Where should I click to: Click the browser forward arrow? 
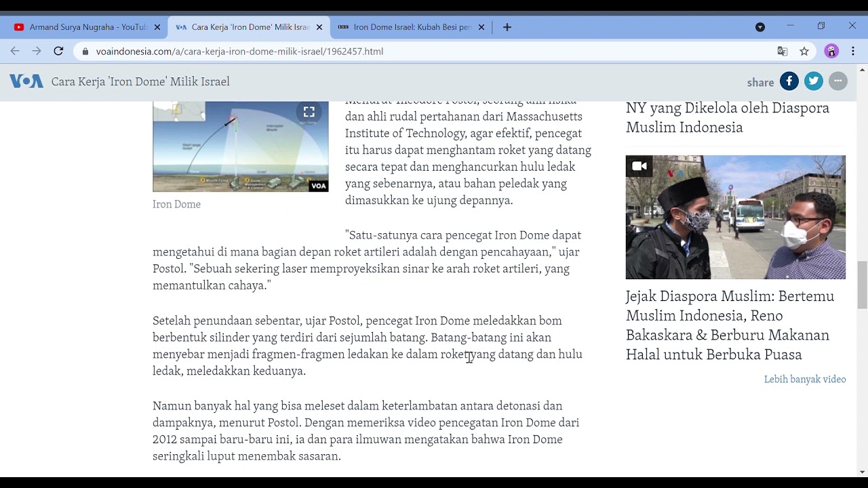point(37,51)
